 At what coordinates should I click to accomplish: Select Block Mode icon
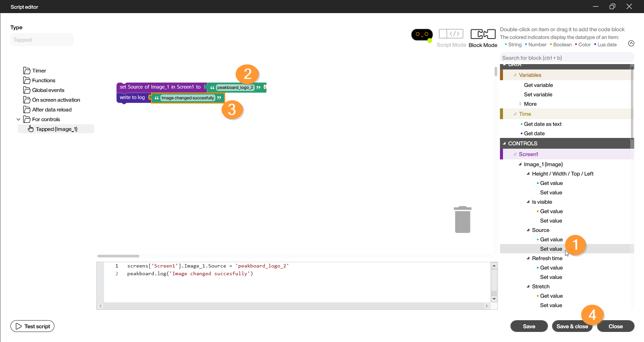pos(483,34)
